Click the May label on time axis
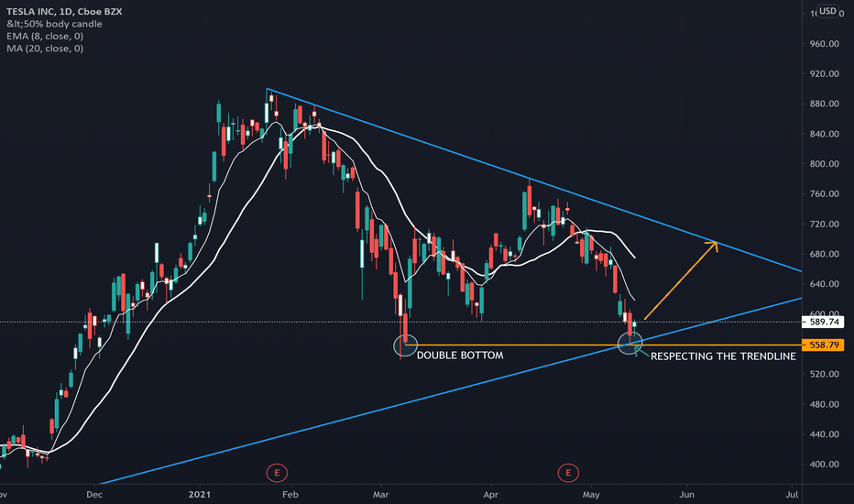The image size is (854, 504). coord(591,495)
